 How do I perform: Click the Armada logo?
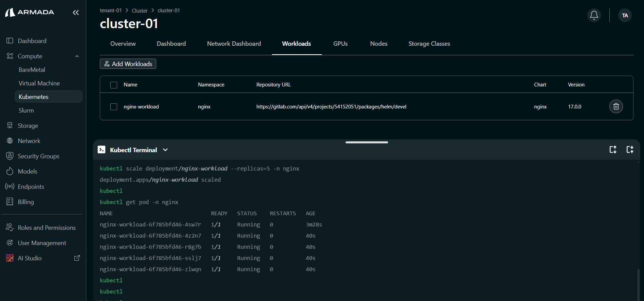tap(30, 13)
